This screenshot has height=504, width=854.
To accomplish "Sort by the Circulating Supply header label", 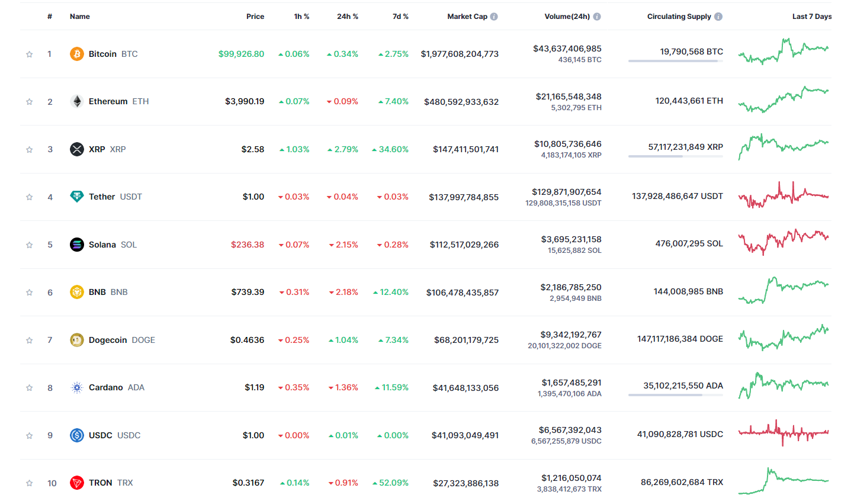I will click(x=679, y=17).
